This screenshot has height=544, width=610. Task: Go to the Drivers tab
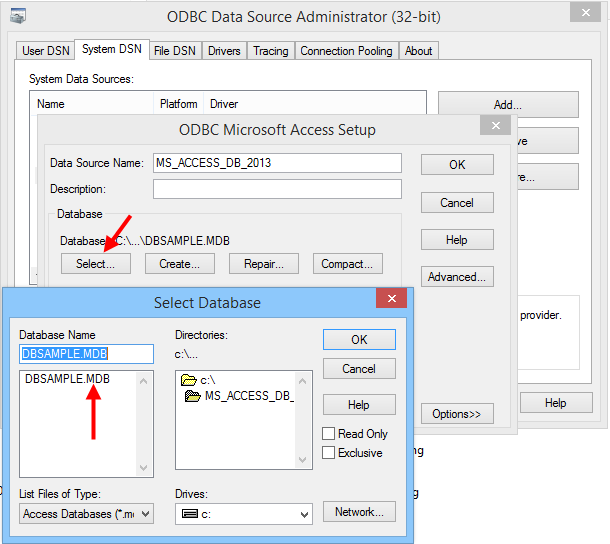pos(224,51)
